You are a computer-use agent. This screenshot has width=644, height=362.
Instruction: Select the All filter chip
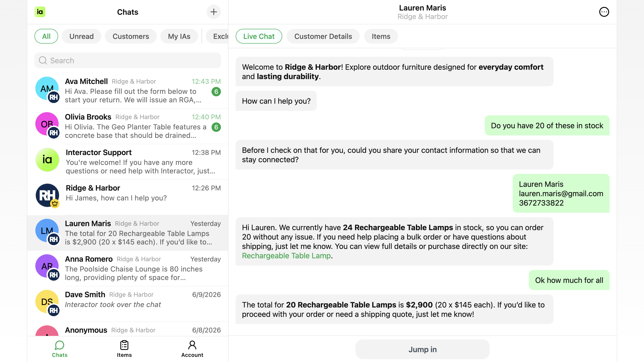tap(46, 36)
